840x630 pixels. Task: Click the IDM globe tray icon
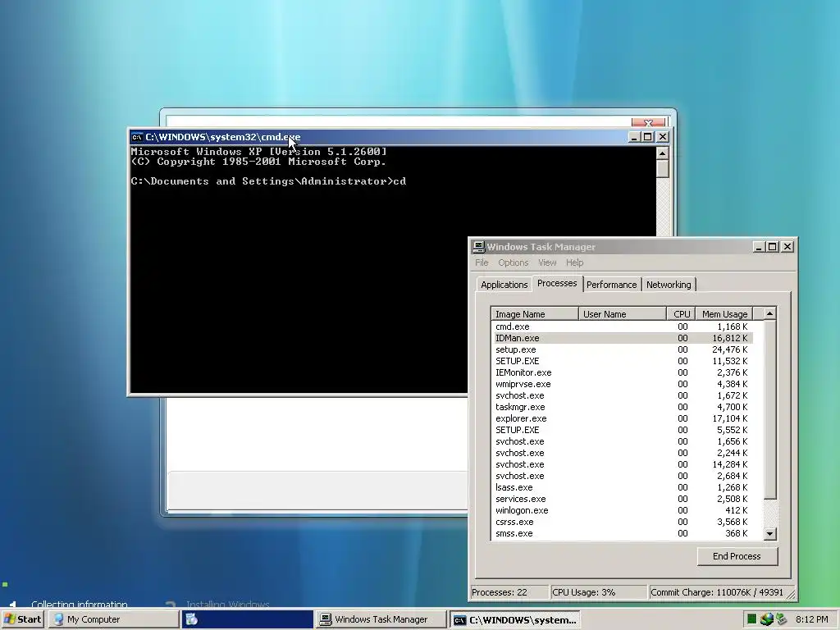[767, 619]
